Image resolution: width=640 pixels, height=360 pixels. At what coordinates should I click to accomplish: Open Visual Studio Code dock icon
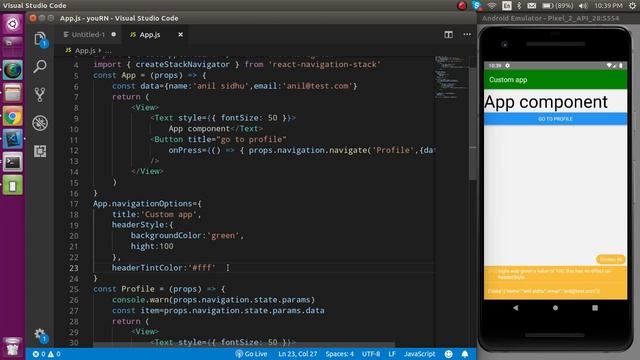coord(13,139)
